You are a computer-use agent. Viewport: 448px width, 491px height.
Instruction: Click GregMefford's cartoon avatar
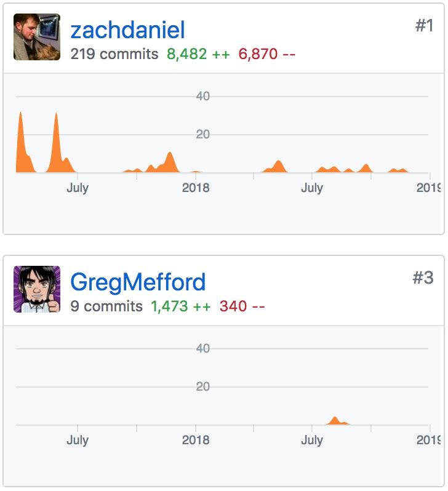tap(37, 289)
